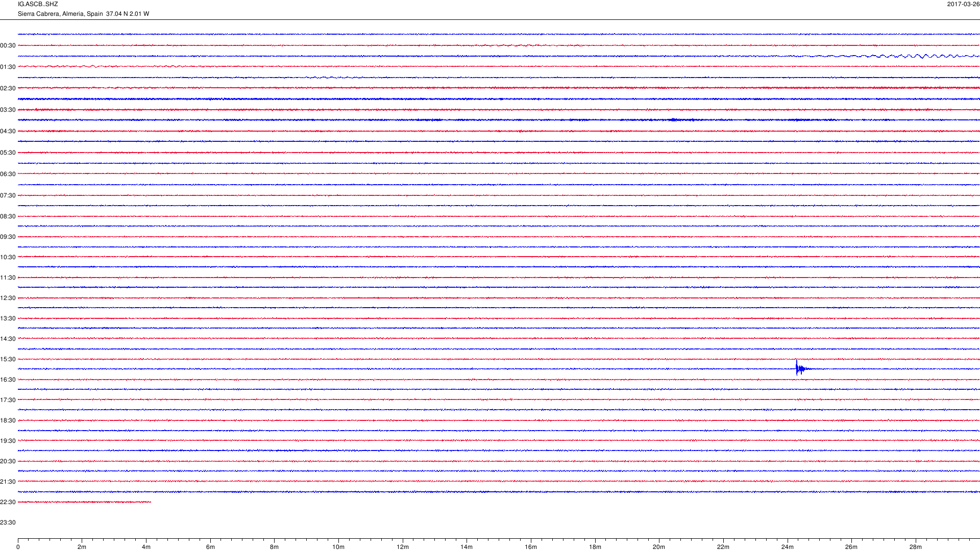Select the 21:30 time row label
The width and height of the screenshot is (980, 551).
pyautogui.click(x=8, y=482)
